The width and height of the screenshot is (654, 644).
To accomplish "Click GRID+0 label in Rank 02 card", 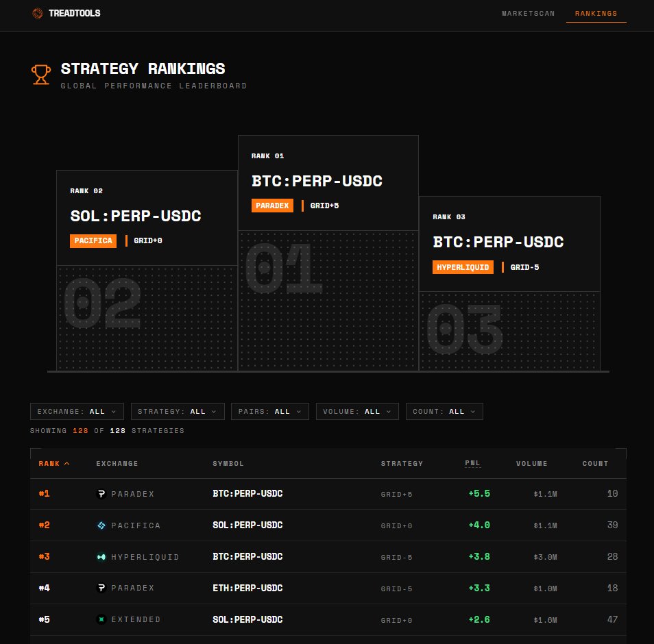I will pyautogui.click(x=148, y=240).
